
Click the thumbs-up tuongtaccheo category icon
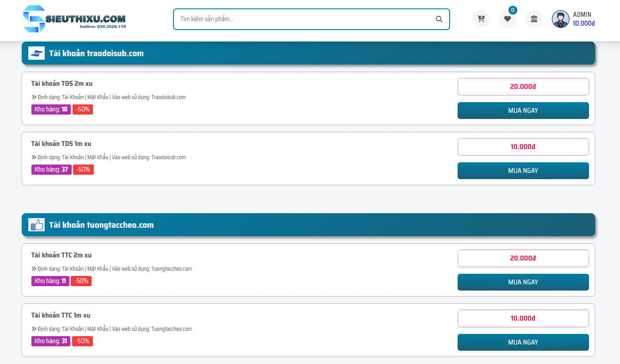(x=36, y=225)
